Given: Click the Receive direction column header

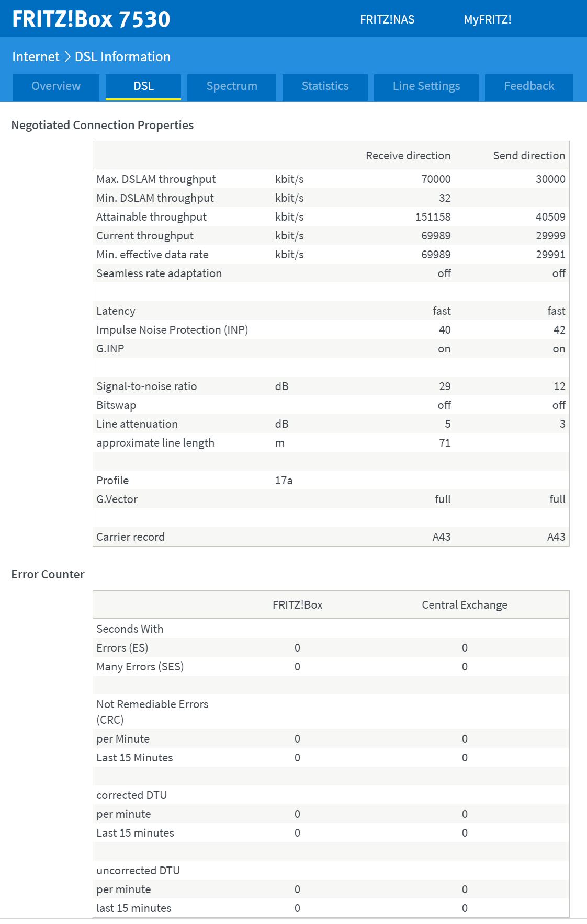Looking at the screenshot, I should [408, 156].
